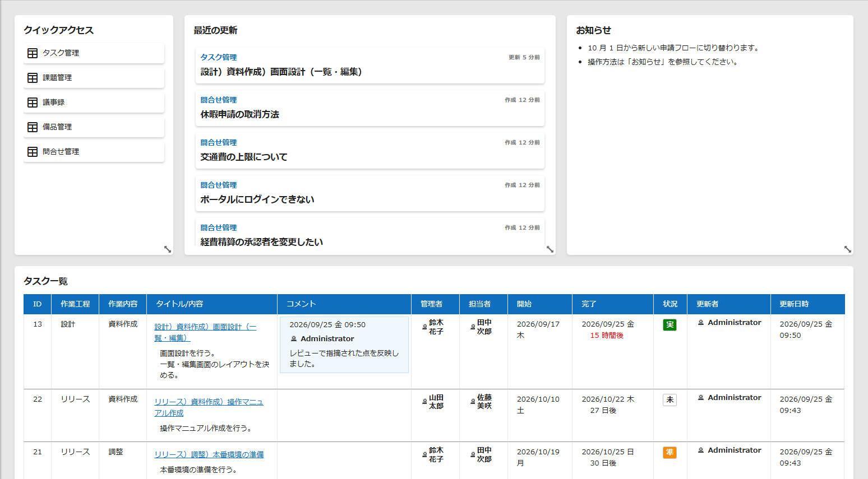Click the red 15 時間後 text
Image resolution: width=868 pixels, height=479 pixels.
tap(607, 336)
